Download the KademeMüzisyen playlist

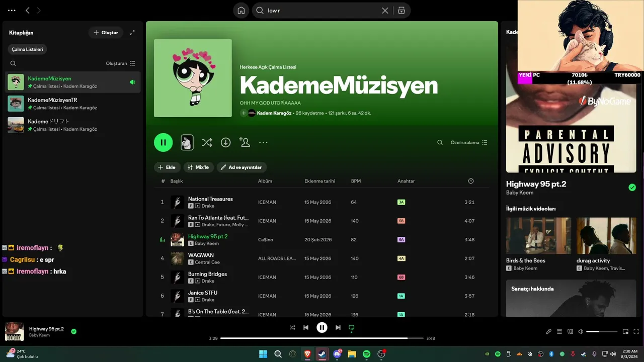(226, 143)
